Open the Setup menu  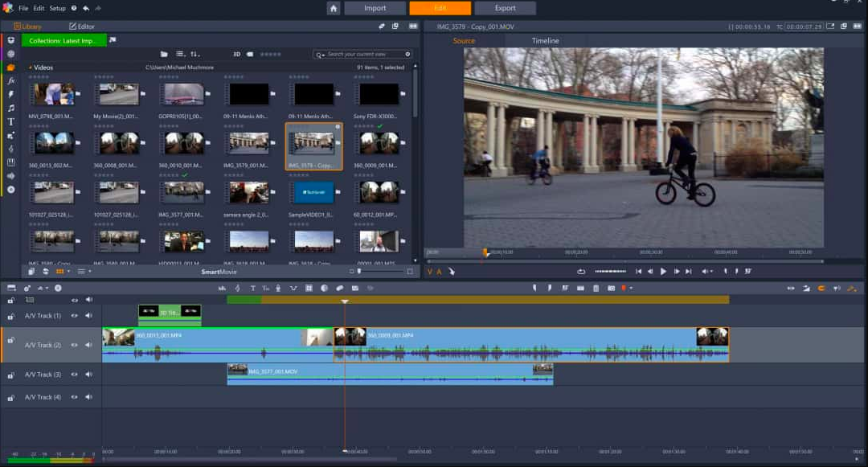click(x=58, y=8)
